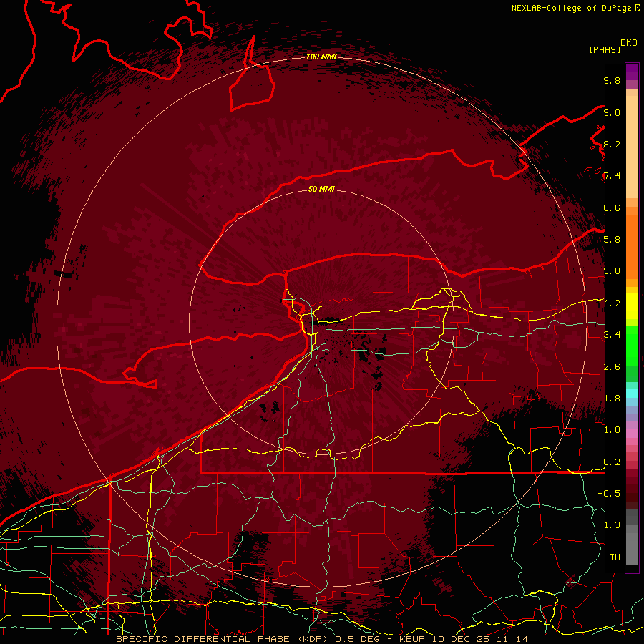Select the -1.3 color scale value
The image size is (644, 644).
click(609, 525)
